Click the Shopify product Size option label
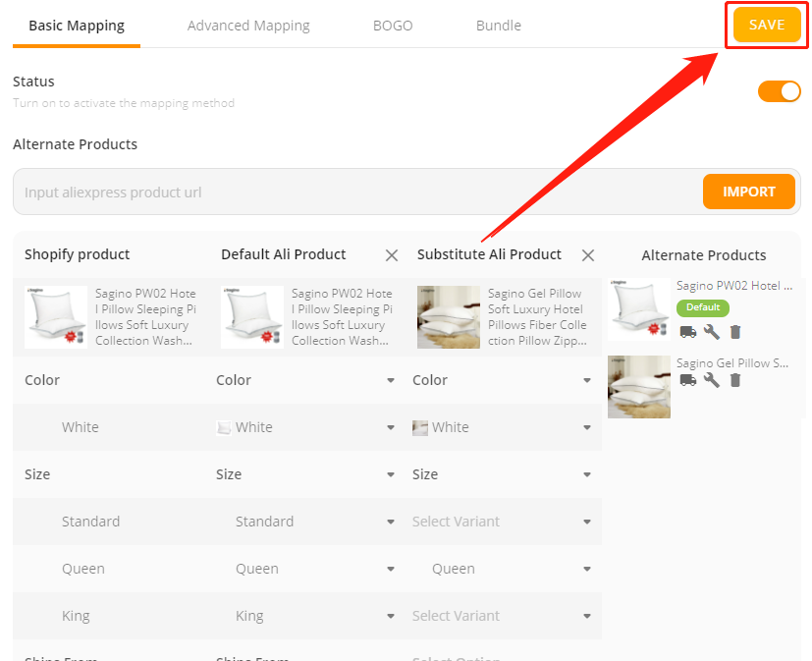Image resolution: width=812 pixels, height=661 pixels. [37, 474]
